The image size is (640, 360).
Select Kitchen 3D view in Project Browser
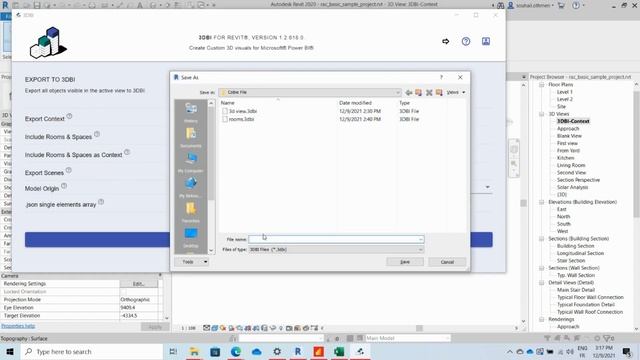tap(565, 158)
